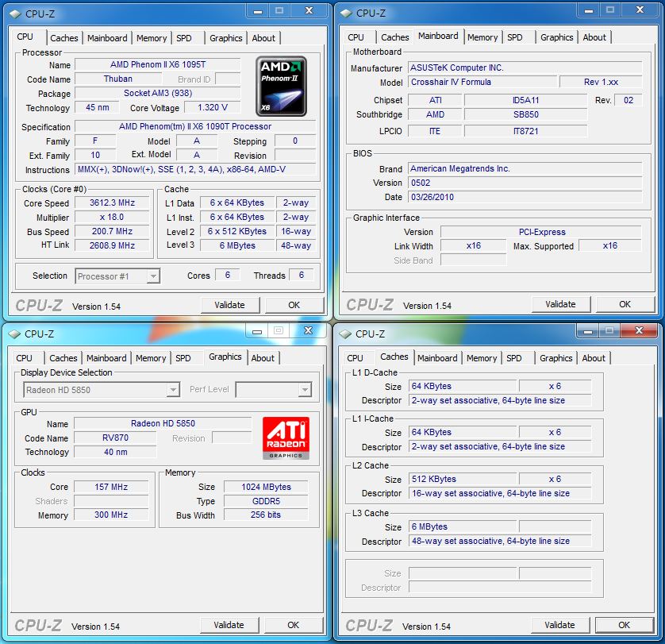
Task: Close the CPU-Z window showing Radeon HD 5850
Action: (x=308, y=330)
